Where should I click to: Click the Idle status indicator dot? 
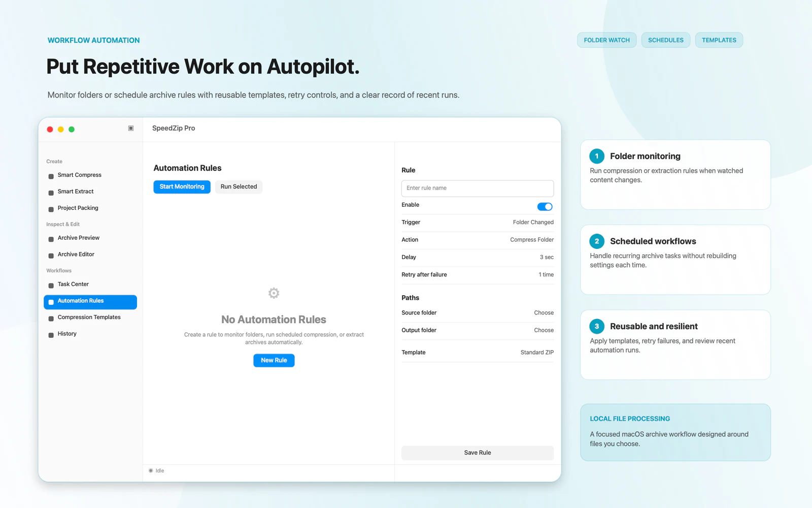(x=151, y=470)
